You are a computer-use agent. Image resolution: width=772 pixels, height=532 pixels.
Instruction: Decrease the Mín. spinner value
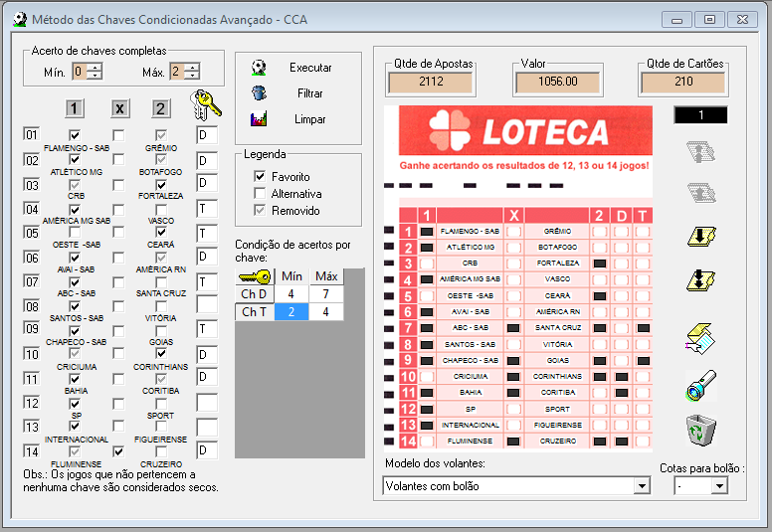pyautogui.click(x=96, y=75)
